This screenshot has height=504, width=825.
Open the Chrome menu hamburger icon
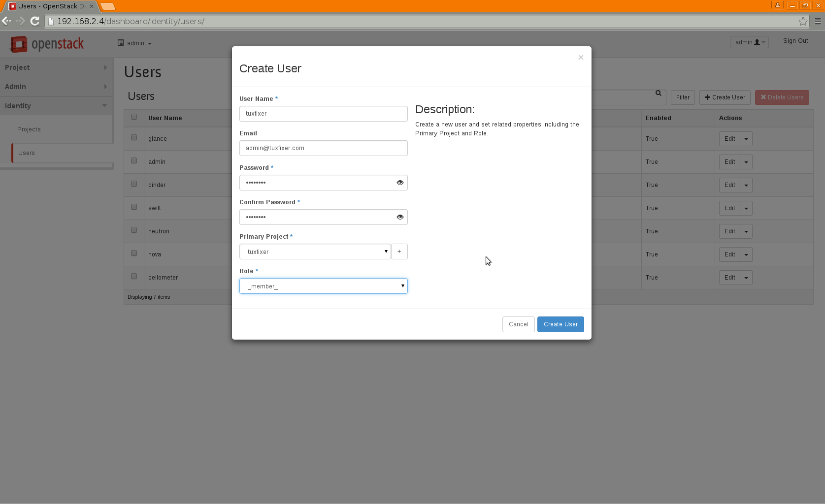818,21
